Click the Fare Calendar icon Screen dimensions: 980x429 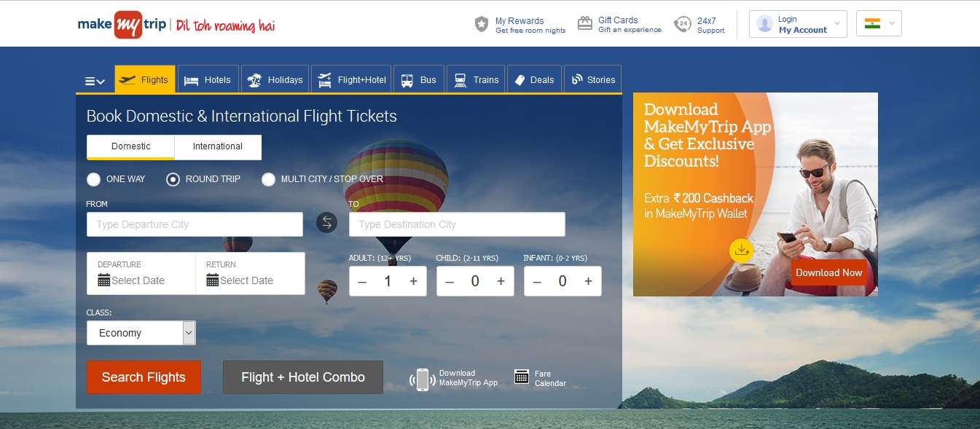tap(521, 377)
